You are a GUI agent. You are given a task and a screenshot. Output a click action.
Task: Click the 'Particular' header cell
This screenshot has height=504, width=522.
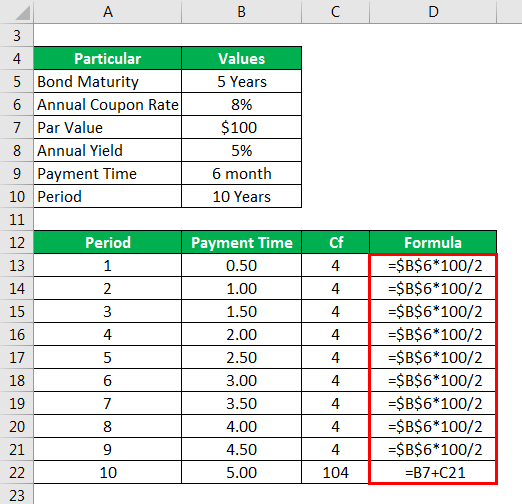pyautogui.click(x=107, y=58)
